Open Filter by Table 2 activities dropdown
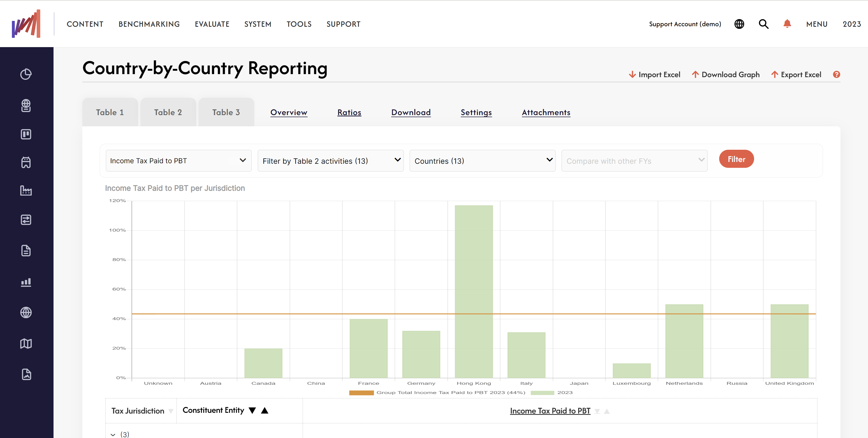The image size is (868, 438). (331, 161)
